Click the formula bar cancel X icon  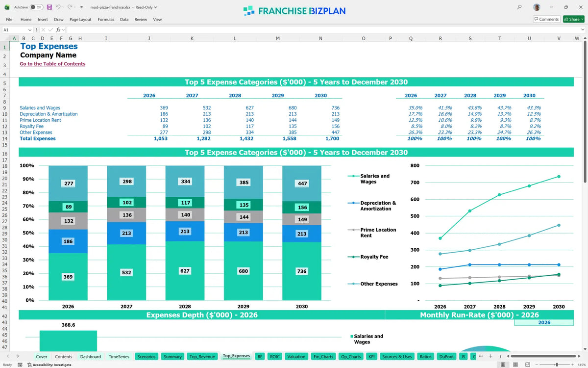pyautogui.click(x=44, y=30)
